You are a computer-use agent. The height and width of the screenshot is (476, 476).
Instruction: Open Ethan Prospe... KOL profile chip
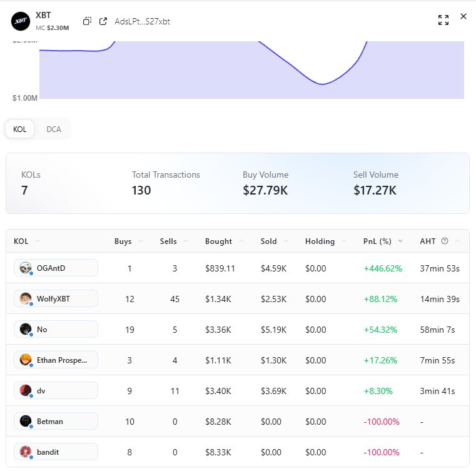point(56,360)
